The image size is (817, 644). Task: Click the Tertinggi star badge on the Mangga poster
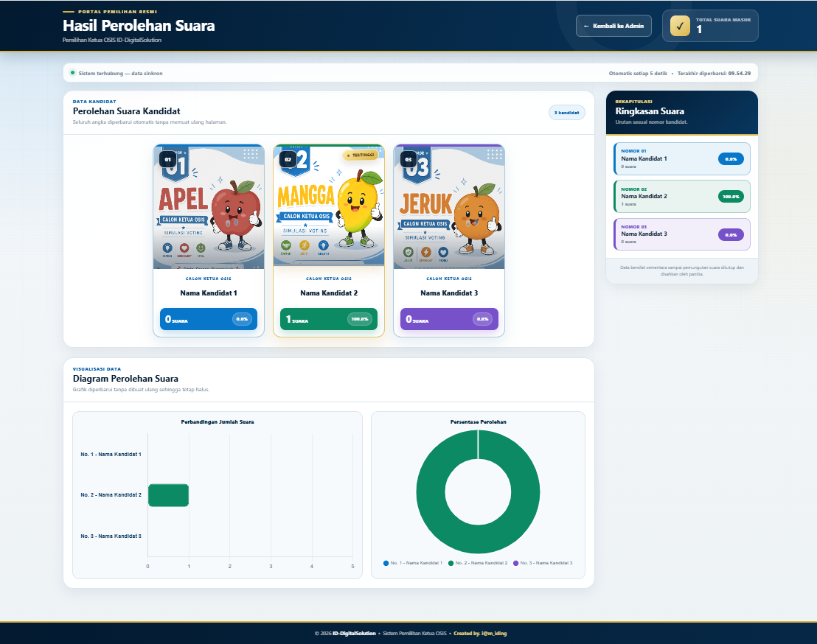tap(361, 155)
